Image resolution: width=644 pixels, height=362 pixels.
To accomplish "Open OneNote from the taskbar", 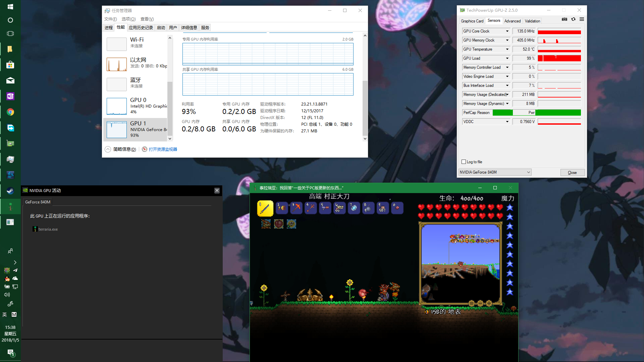I will click(x=10, y=96).
